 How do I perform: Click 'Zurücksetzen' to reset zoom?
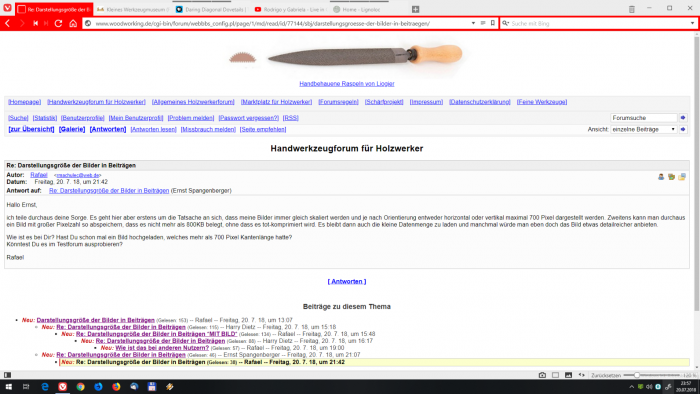coord(606,376)
